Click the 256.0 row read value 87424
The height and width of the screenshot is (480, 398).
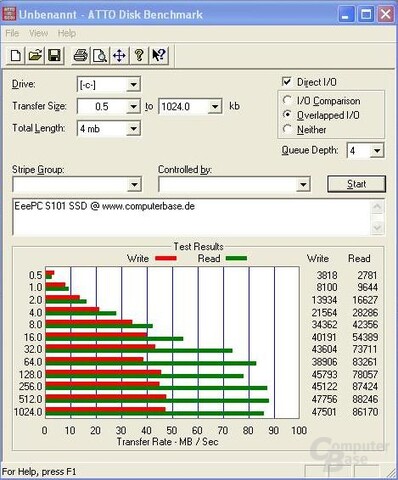[x=365, y=386]
